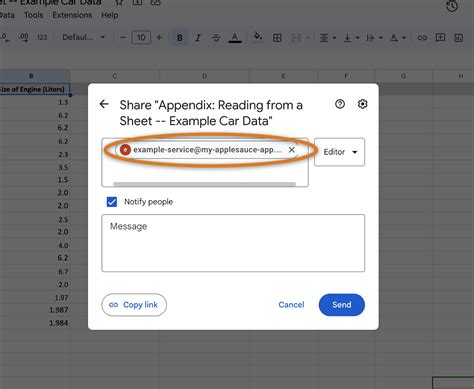The height and width of the screenshot is (389, 474).
Task: Toggle italic formatting in toolbar
Action: click(198, 38)
